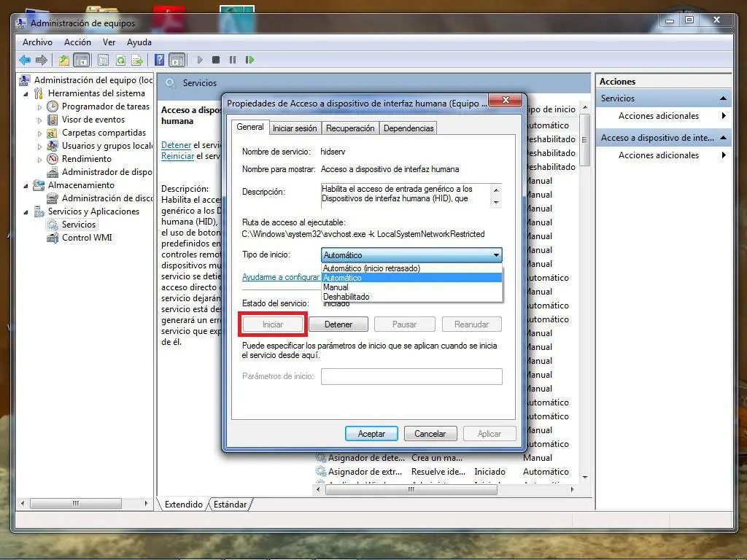Select Usuarios y grupos locales node
Screen dimensions: 747x560
pos(107,146)
